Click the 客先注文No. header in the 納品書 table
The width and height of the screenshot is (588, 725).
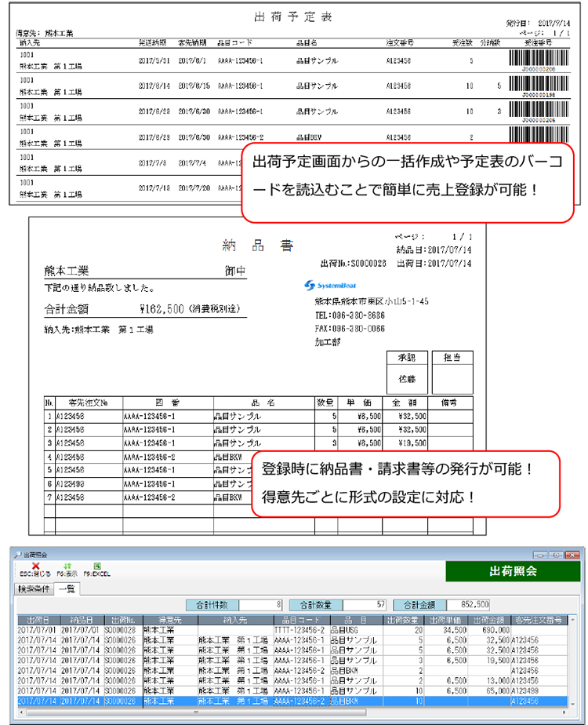tap(89, 403)
